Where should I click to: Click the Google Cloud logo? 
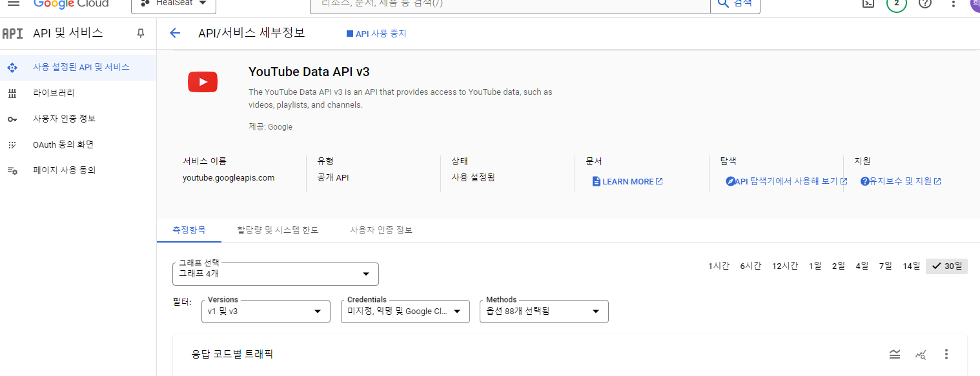pyautogui.click(x=72, y=3)
